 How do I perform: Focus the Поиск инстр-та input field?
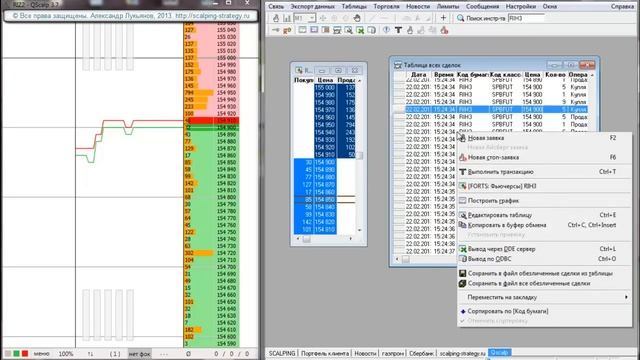pyautogui.click(x=526, y=18)
